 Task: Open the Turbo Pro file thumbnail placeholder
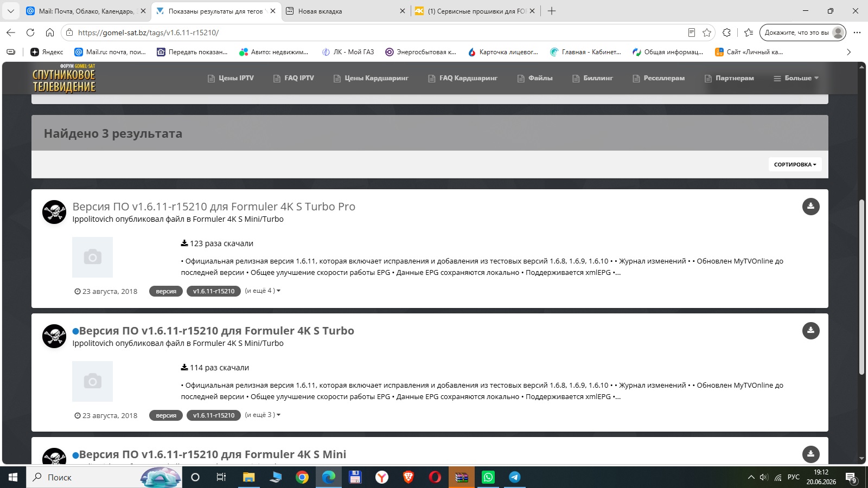coord(93,257)
